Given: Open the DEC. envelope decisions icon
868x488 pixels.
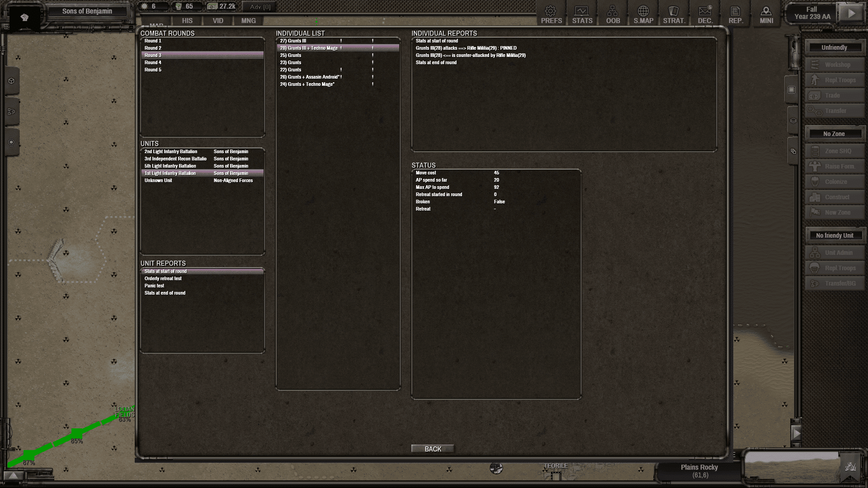Looking at the screenshot, I should coord(705,14).
